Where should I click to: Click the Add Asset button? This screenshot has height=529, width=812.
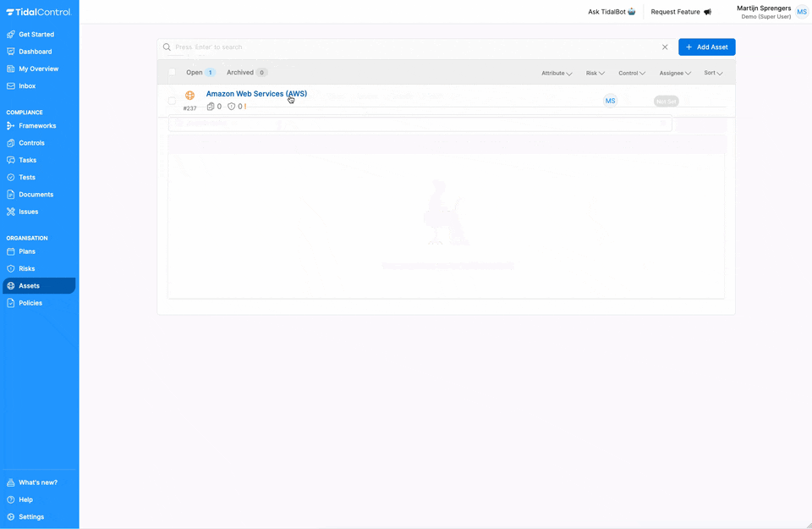pyautogui.click(x=706, y=47)
